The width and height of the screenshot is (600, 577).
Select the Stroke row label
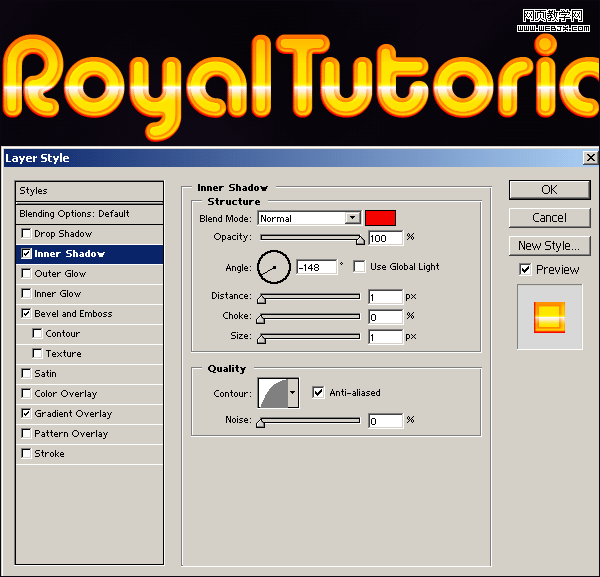pyautogui.click(x=49, y=453)
